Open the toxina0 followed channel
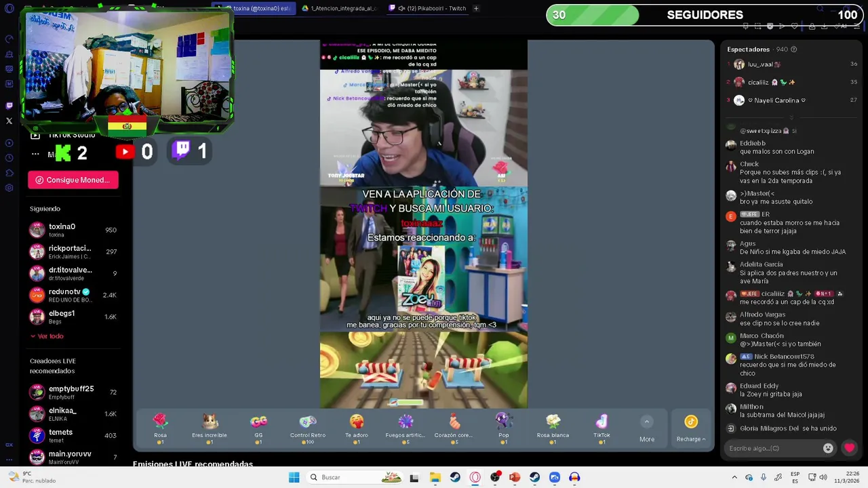The height and width of the screenshot is (488, 868). 73,230
